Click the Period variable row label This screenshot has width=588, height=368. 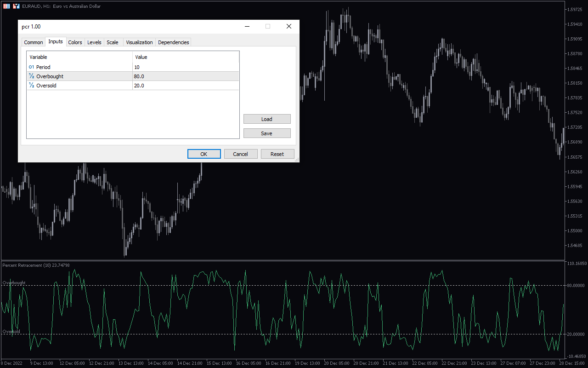(43, 67)
